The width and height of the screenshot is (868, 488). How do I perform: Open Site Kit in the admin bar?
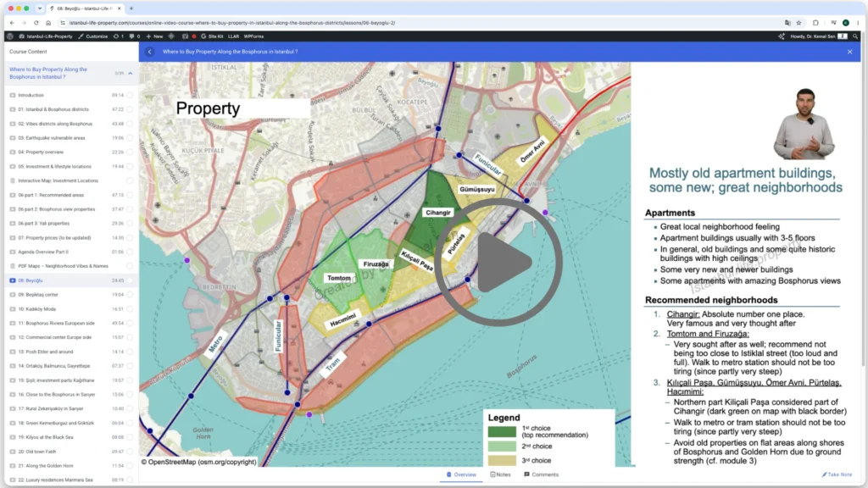(x=212, y=36)
